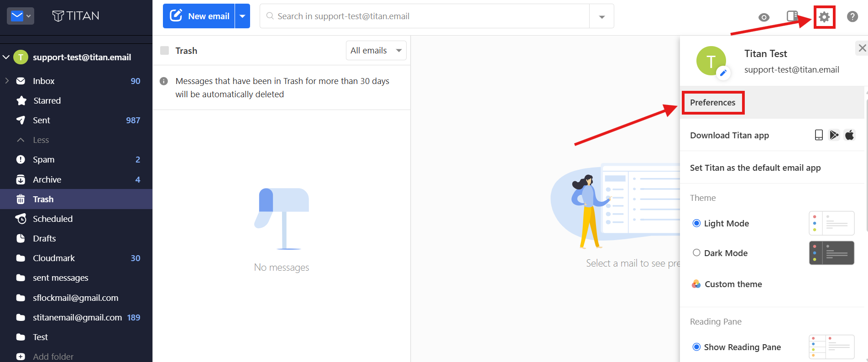Viewport: 868px width, 362px height.
Task: Click the Trash info notice icon
Action: [164, 81]
